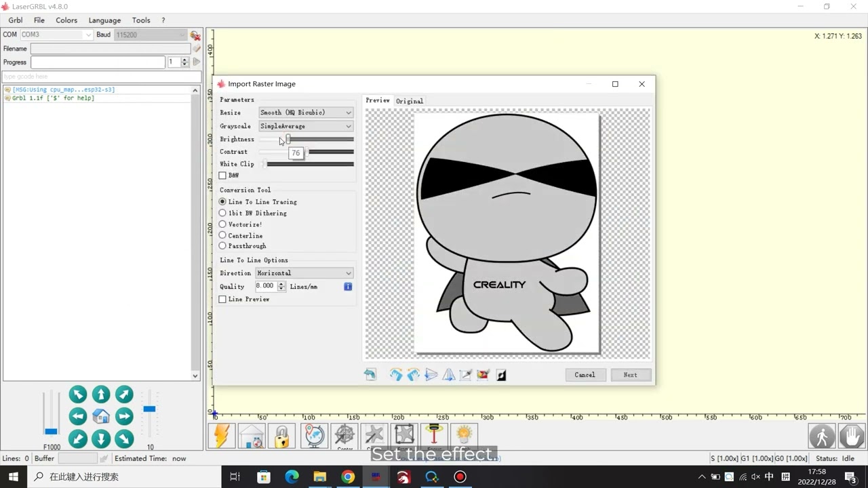Click the revert image icon in dialog
The height and width of the screenshot is (488, 868).
[x=370, y=375]
